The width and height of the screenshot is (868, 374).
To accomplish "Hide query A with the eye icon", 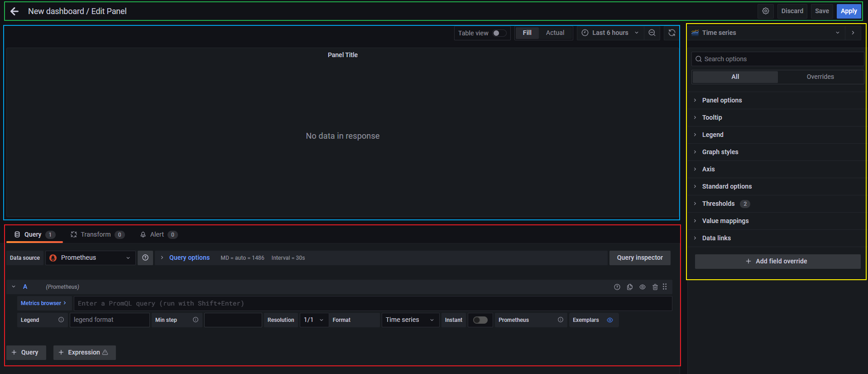I will pyautogui.click(x=642, y=287).
